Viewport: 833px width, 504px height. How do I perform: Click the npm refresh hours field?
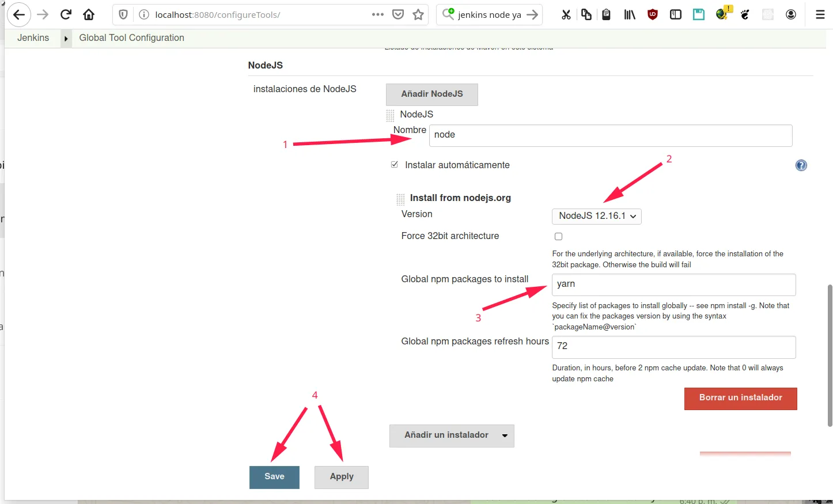[x=674, y=347]
